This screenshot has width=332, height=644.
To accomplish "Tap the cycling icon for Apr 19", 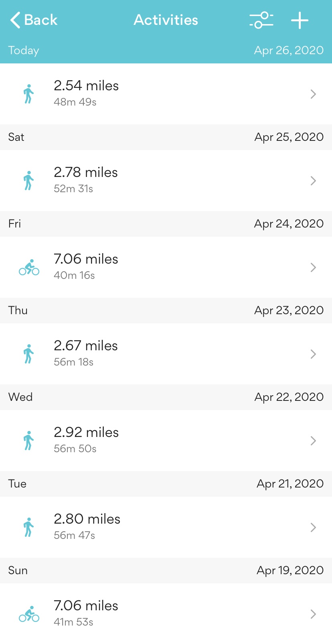I will click(x=29, y=614).
